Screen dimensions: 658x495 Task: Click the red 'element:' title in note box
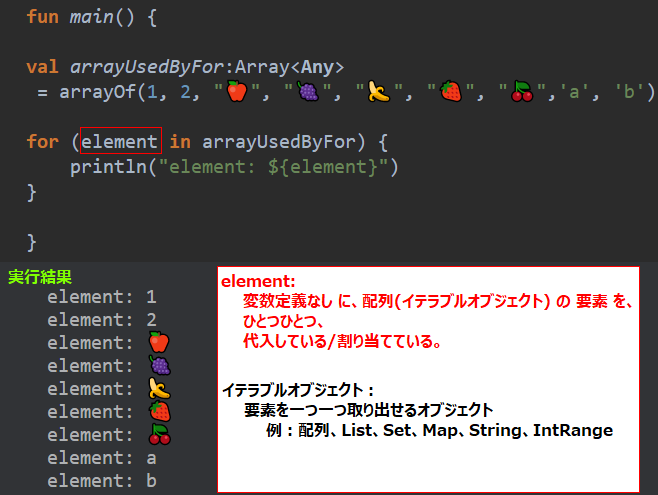(258, 281)
